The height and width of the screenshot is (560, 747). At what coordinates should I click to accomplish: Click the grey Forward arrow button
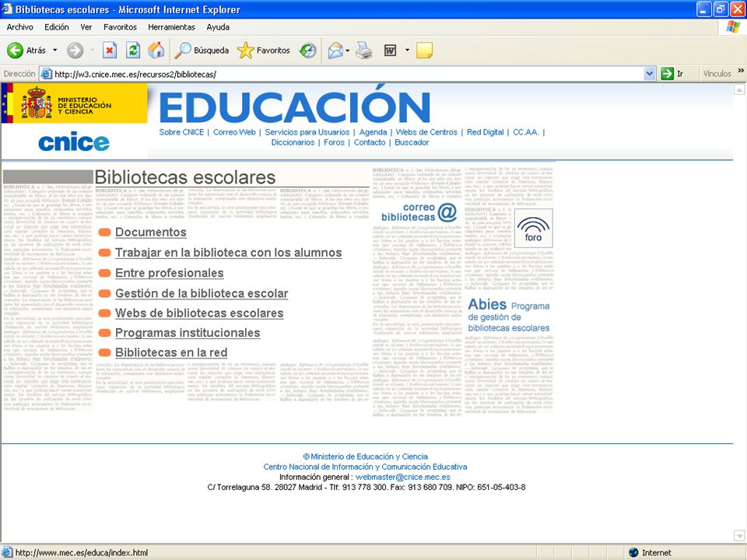click(x=75, y=50)
